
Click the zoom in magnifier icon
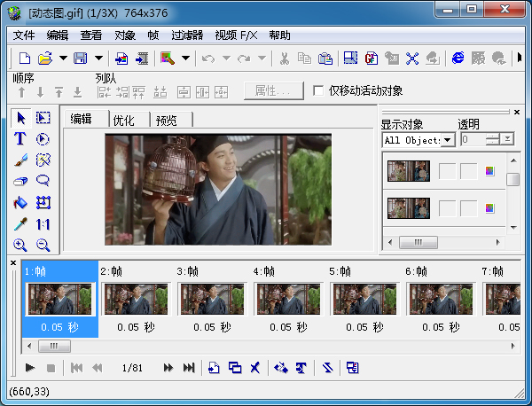click(x=20, y=245)
